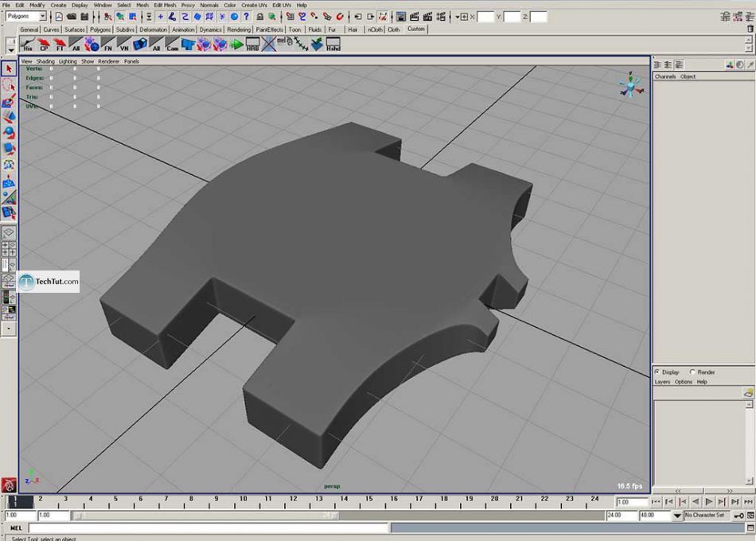Click the Hshd shelf button
Image resolution: width=756 pixels, height=541 pixels.
(333, 45)
